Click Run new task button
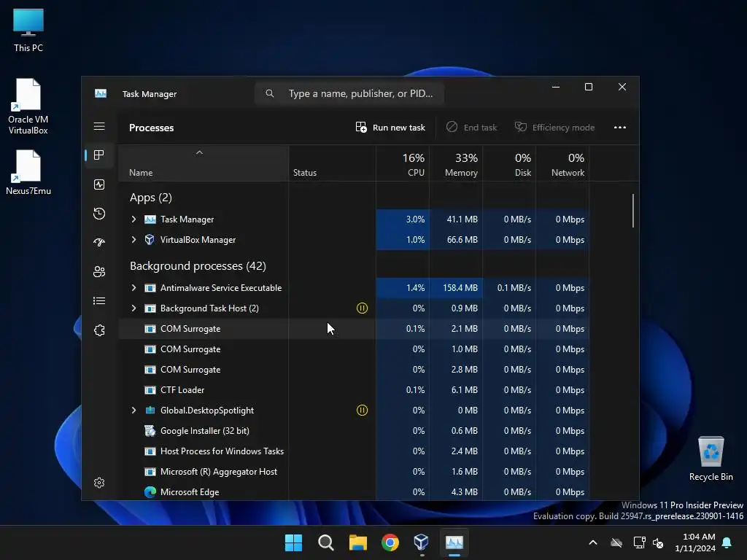 tap(391, 127)
